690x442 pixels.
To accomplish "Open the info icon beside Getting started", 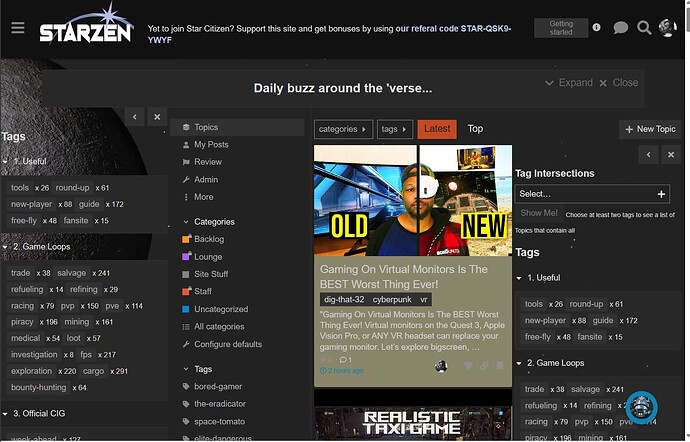I will [597, 27].
